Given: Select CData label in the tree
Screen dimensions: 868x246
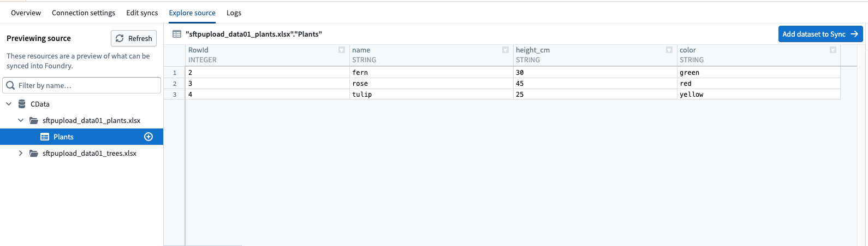Looking at the screenshot, I should click(x=40, y=104).
